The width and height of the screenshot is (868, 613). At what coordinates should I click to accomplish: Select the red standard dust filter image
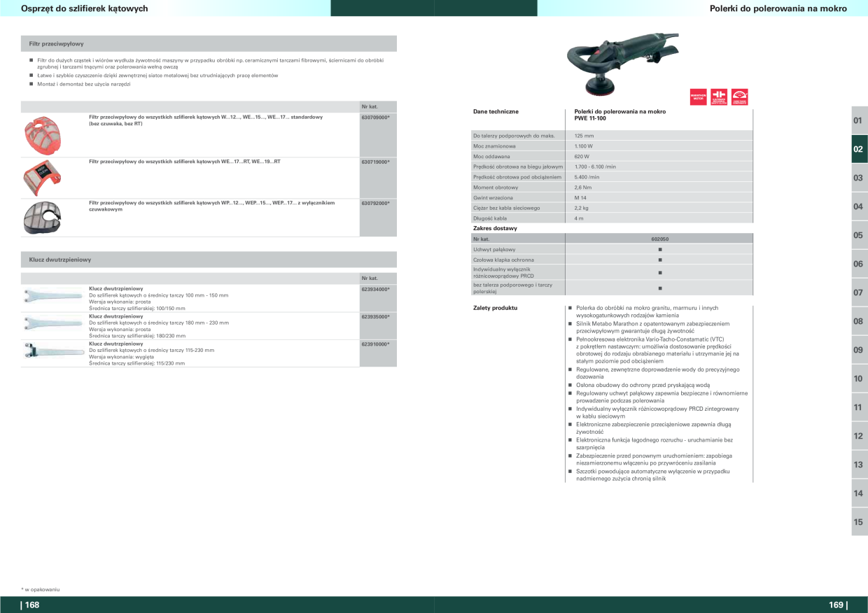(42, 134)
